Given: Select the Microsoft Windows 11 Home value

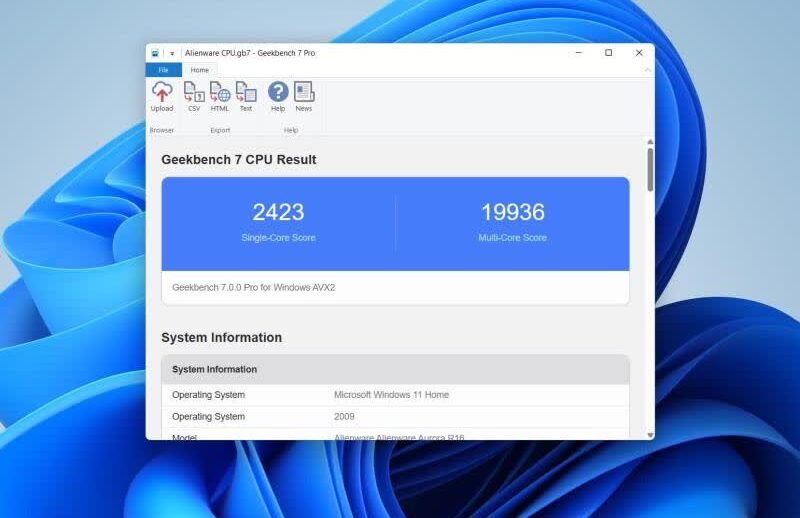Looking at the screenshot, I should (x=391, y=394).
